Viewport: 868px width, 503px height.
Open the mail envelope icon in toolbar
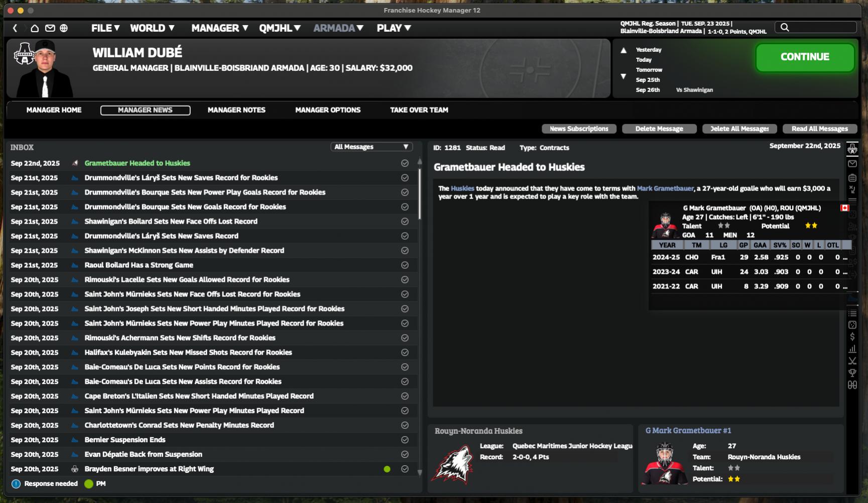(50, 28)
